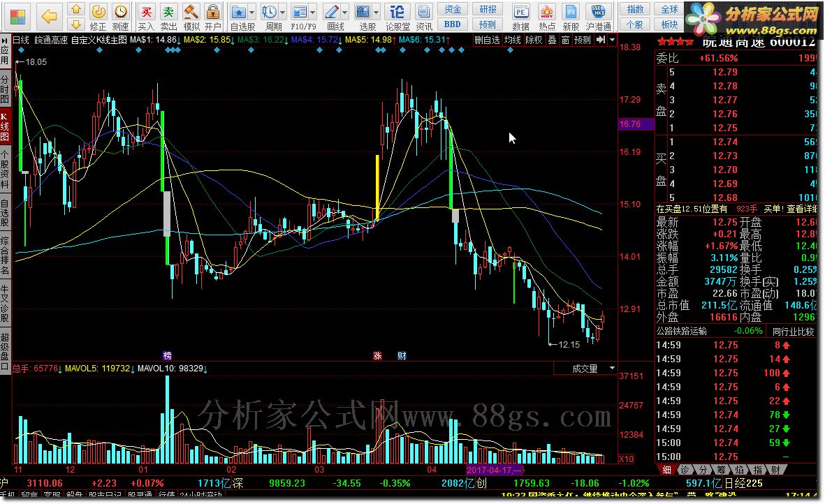Select the bottom-right 财 finance tab

click(775, 469)
